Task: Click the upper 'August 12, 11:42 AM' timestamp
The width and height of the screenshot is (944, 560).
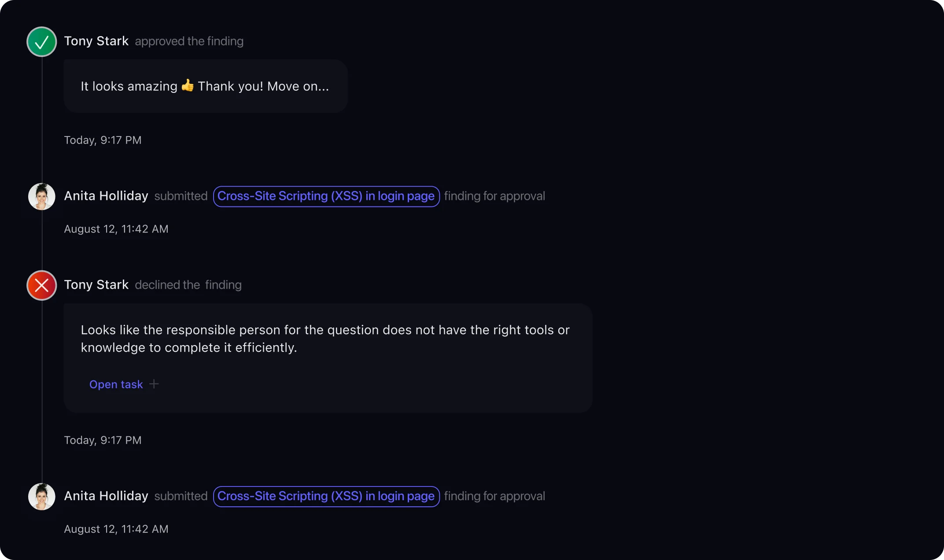Action: pos(116,229)
